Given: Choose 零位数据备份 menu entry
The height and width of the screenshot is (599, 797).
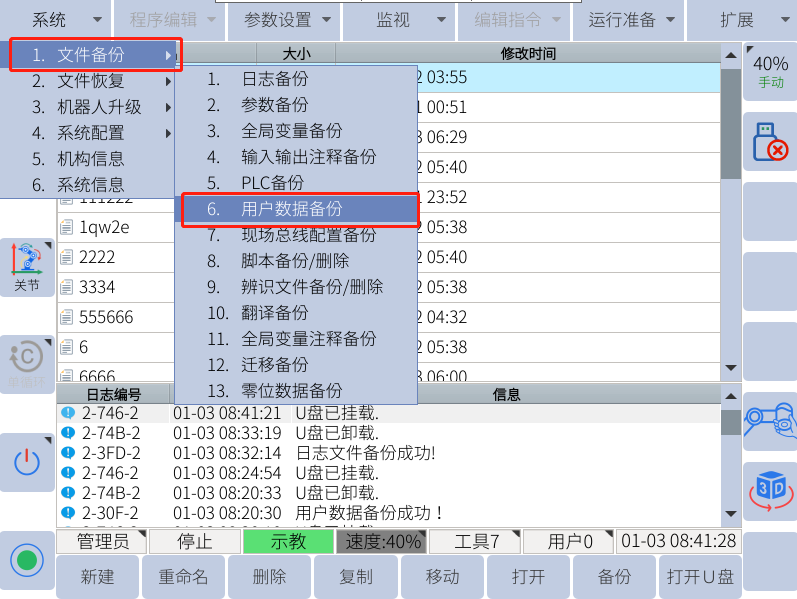Looking at the screenshot, I should pyautogui.click(x=292, y=391).
